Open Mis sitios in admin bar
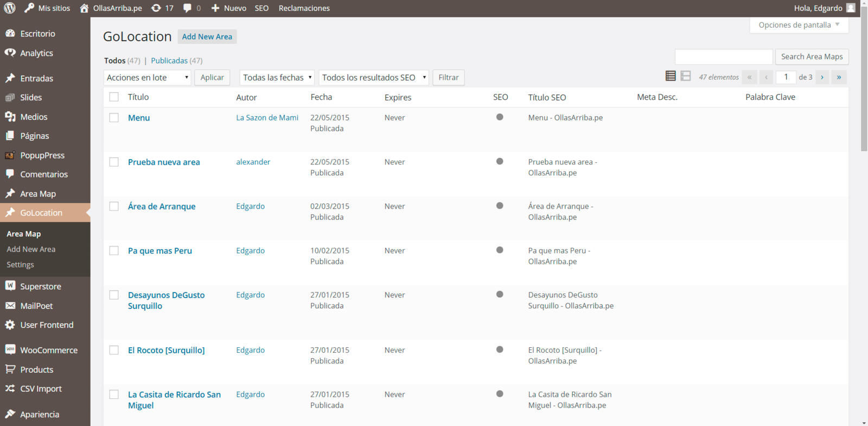This screenshot has height=426, width=868. (x=47, y=8)
